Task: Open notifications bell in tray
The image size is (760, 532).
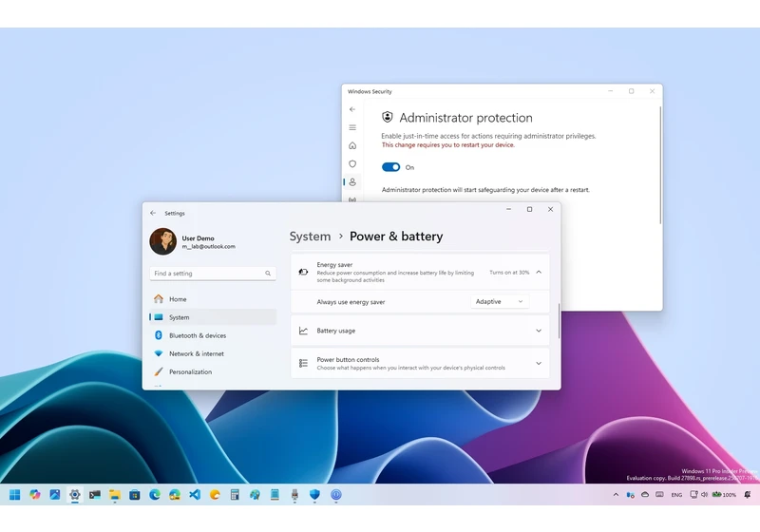Action: coord(748,495)
